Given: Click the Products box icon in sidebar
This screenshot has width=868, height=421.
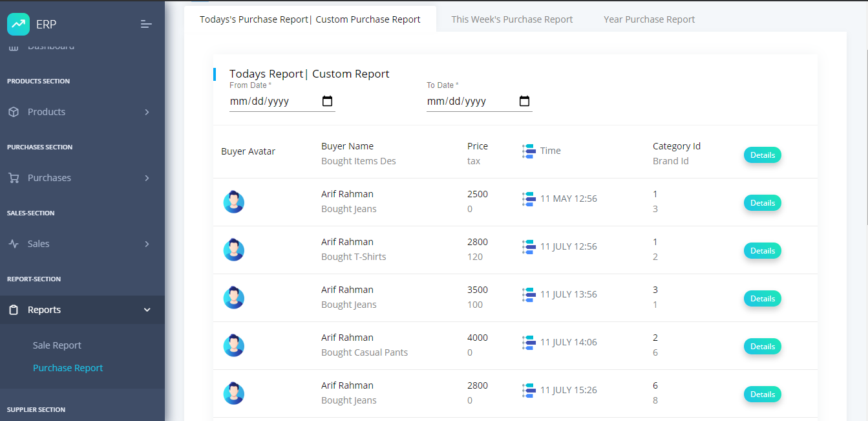Looking at the screenshot, I should [x=14, y=112].
